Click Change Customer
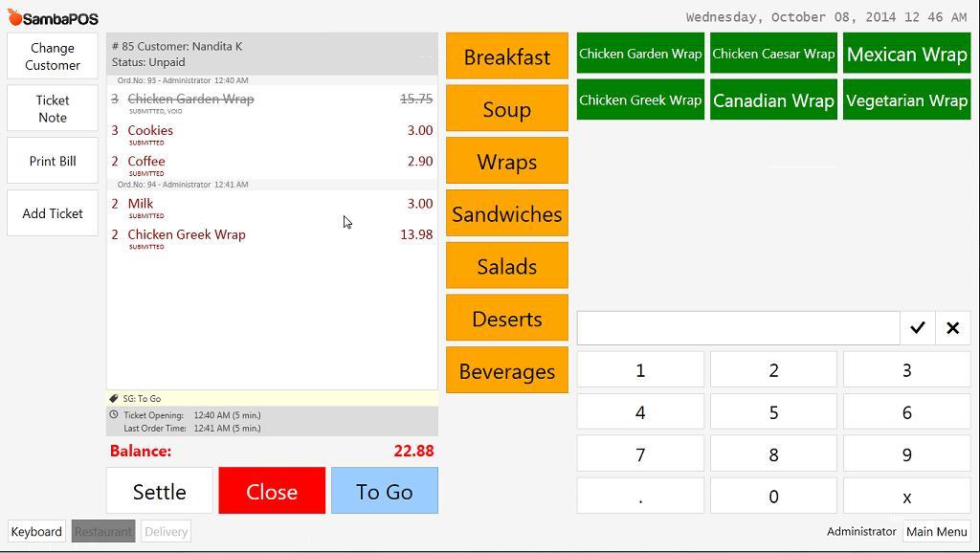This screenshot has height=553, width=980. (53, 56)
